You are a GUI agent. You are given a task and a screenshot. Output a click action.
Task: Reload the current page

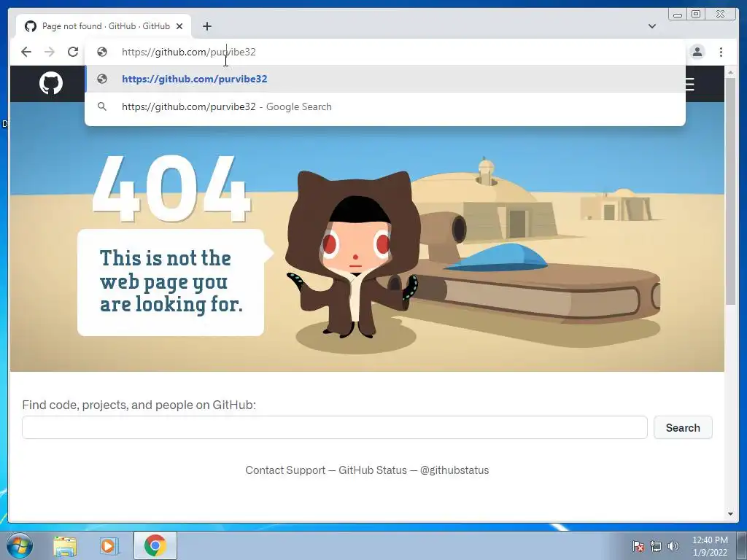pos(73,52)
